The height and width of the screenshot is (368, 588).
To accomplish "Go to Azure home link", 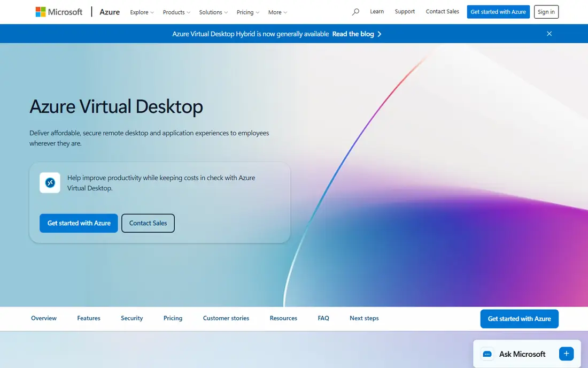I will coord(110,12).
